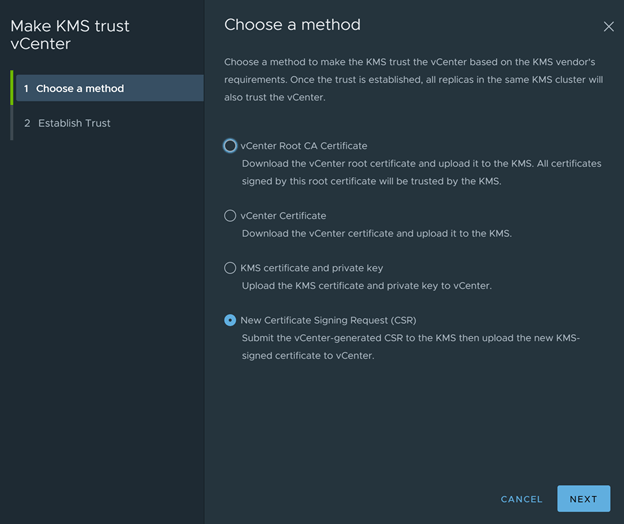
Task: Click the 'vCenter Certificate' option label
Action: (x=283, y=216)
